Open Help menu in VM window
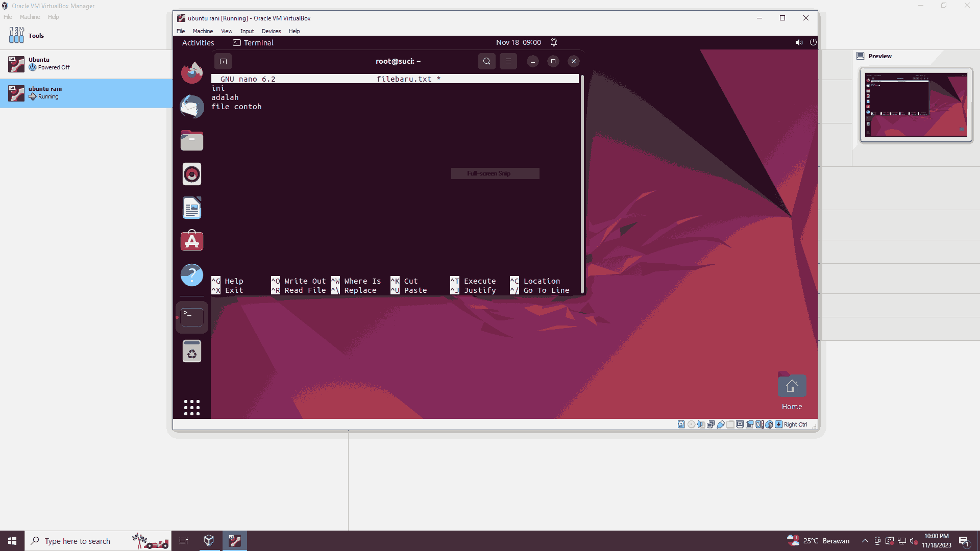980x551 pixels. pos(294,31)
